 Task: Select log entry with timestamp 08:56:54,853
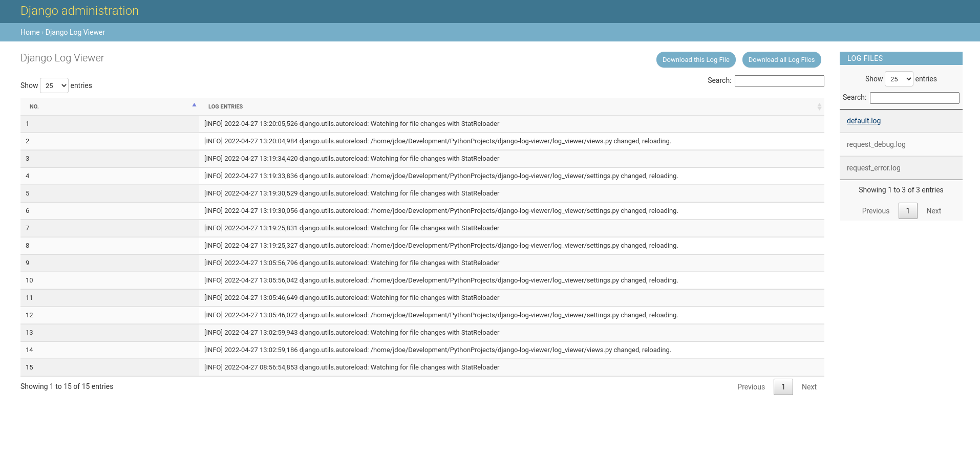tap(512, 367)
